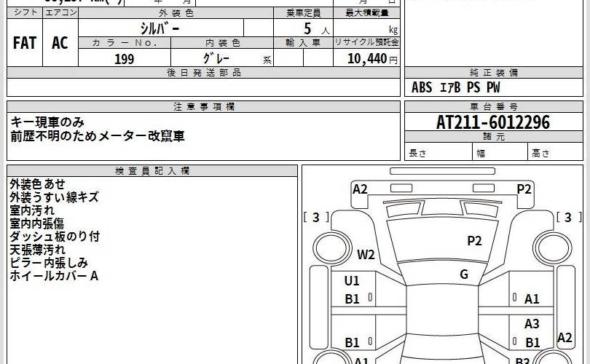
Task: Click the P2 marker on the car roof
Action: (x=475, y=241)
